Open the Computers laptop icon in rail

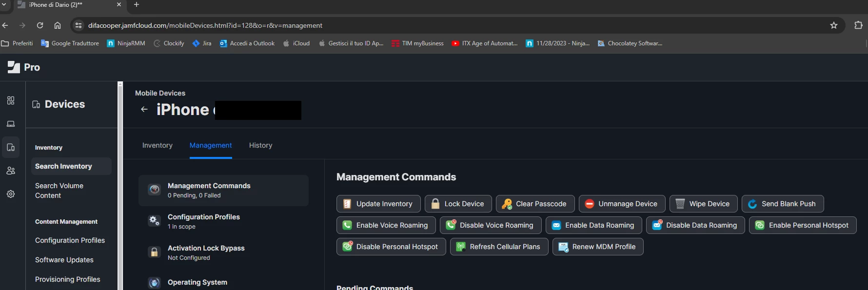pyautogui.click(x=11, y=124)
